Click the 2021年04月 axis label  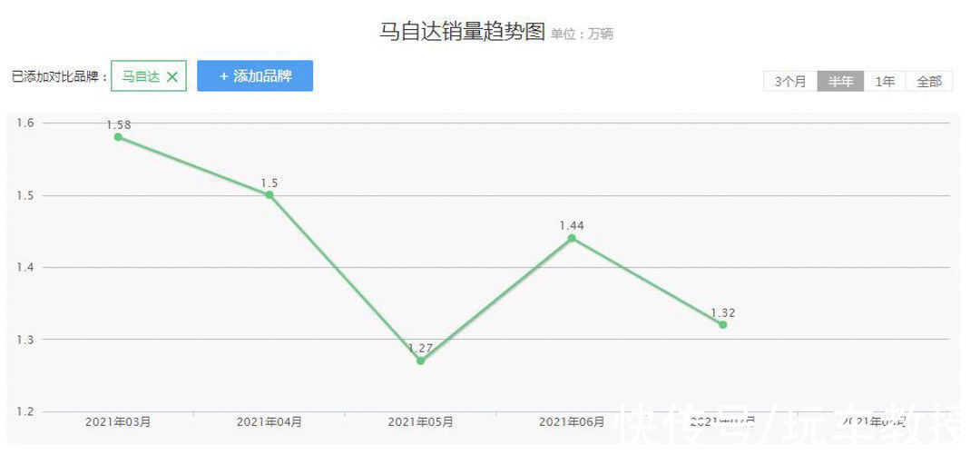click(x=269, y=421)
